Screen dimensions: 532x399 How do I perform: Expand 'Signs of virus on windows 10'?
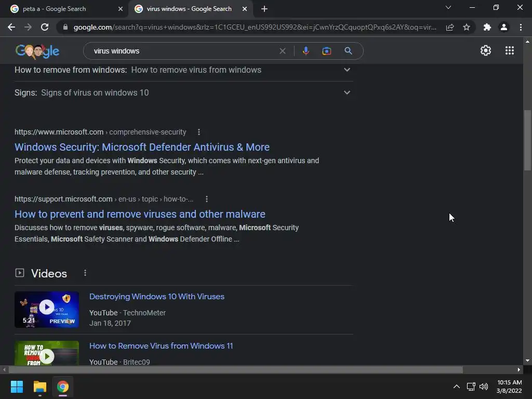347,92
